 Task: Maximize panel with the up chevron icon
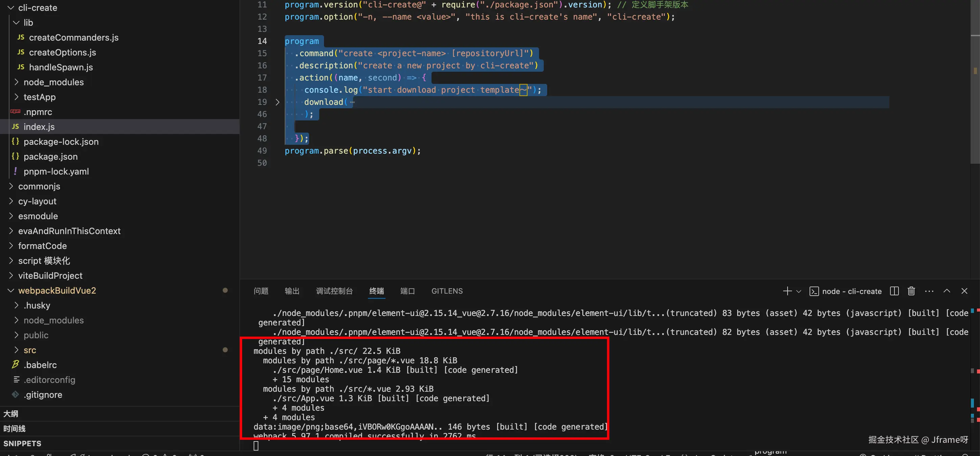click(947, 291)
